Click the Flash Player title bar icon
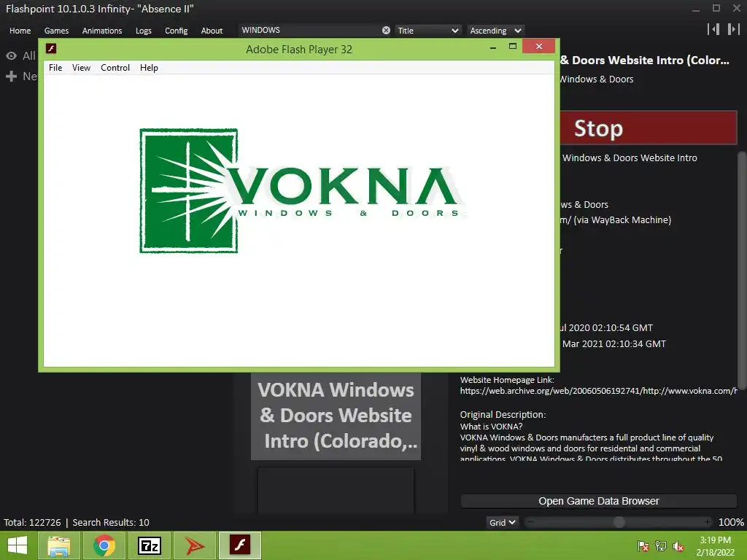The height and width of the screenshot is (560, 747). tap(51, 49)
